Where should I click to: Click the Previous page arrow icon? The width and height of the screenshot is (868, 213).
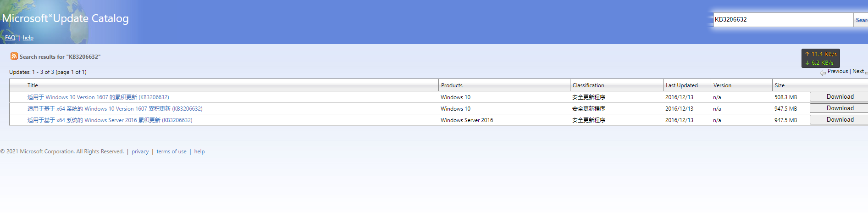click(x=823, y=73)
